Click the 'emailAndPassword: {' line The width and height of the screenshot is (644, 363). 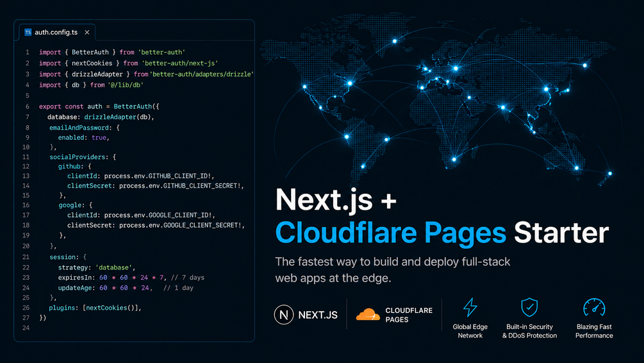coord(85,128)
